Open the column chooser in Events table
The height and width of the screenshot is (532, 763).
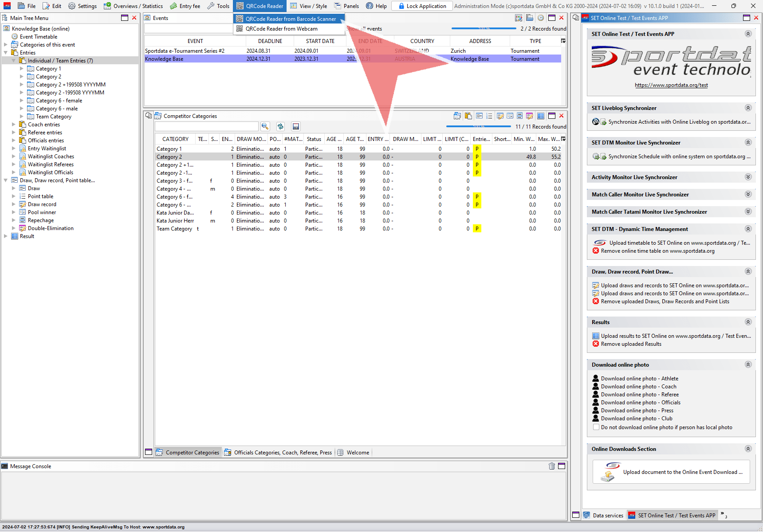563,41
